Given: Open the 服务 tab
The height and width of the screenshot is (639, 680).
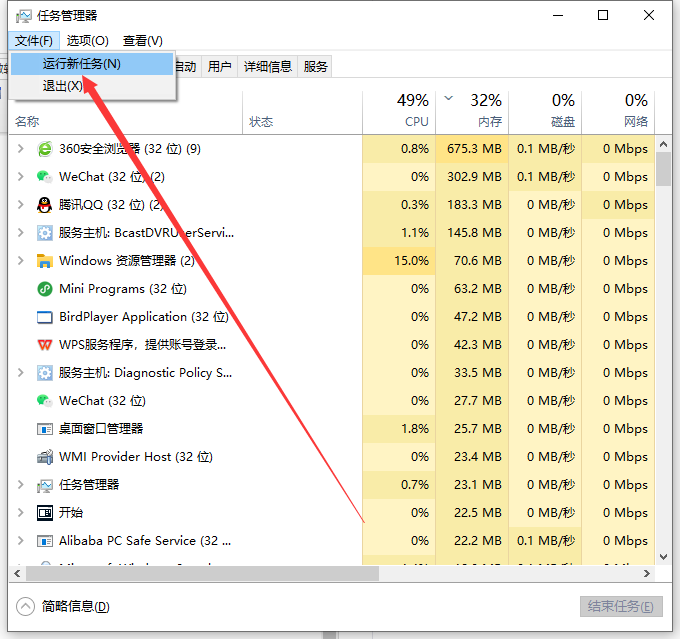Looking at the screenshot, I should pos(316,67).
